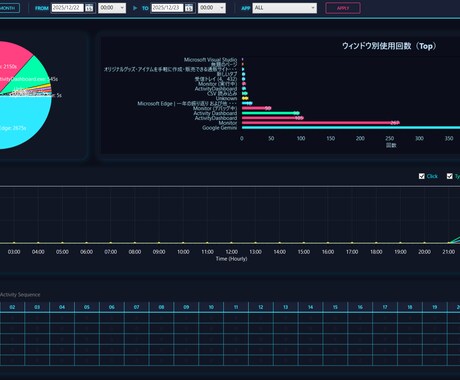
Task: Expand the FROM time dropdown
Action: coord(112,8)
